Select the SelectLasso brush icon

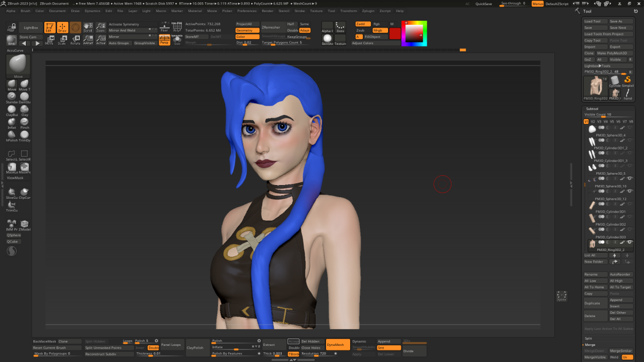[x=11, y=155]
